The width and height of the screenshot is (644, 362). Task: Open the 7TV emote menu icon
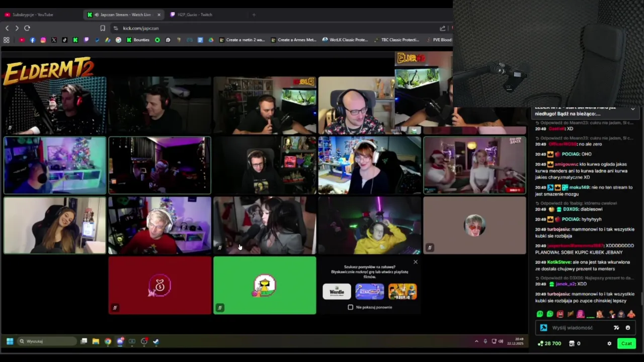click(616, 328)
